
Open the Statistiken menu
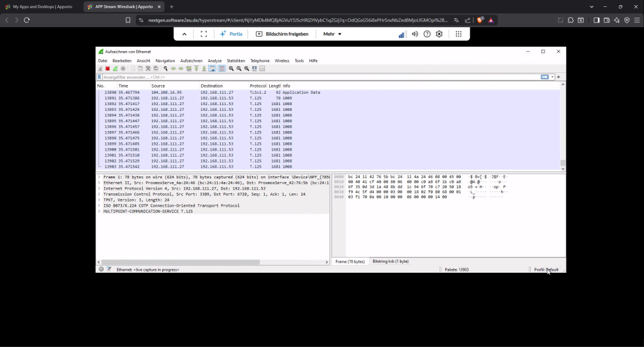236,60
